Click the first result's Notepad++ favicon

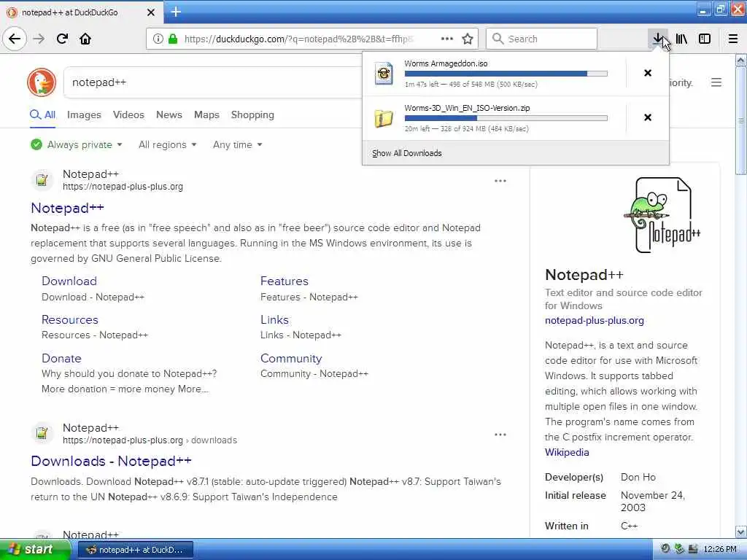pos(42,180)
